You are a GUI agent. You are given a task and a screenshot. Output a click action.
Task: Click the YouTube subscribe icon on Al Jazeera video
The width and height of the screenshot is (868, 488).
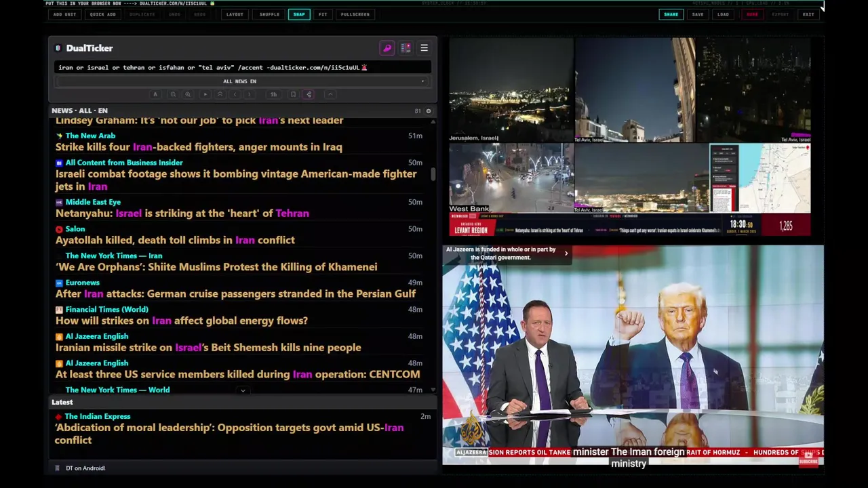808,459
